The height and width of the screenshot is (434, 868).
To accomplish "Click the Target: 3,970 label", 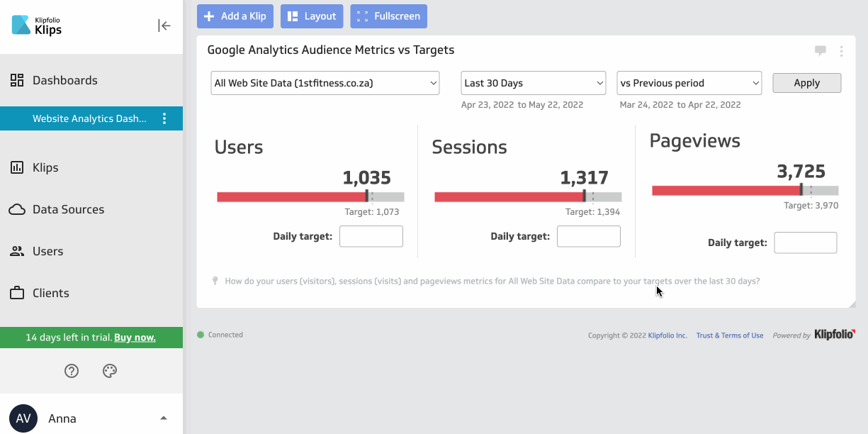I will (x=811, y=206).
